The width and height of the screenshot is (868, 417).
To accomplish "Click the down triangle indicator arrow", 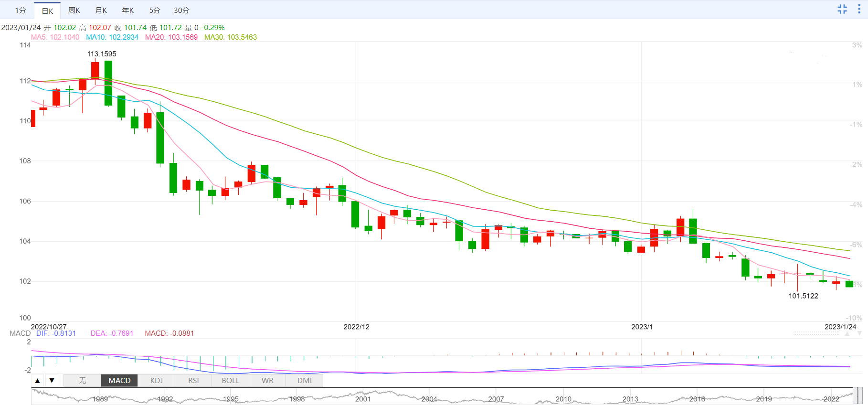I will click(52, 381).
